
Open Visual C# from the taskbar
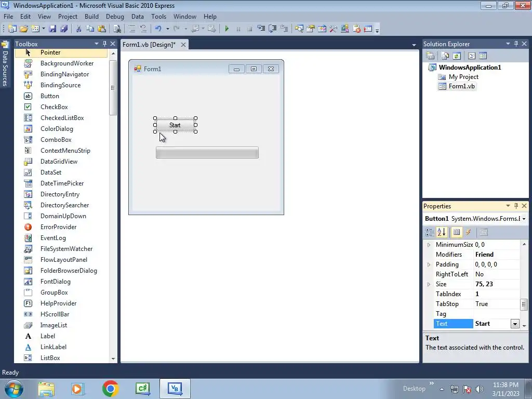142,389
